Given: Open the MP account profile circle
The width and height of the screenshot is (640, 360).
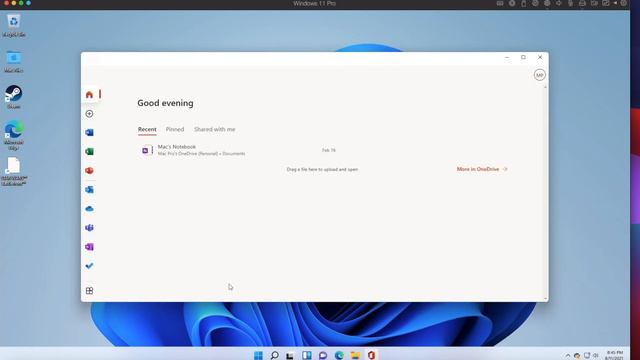Looking at the screenshot, I should tap(540, 75).
